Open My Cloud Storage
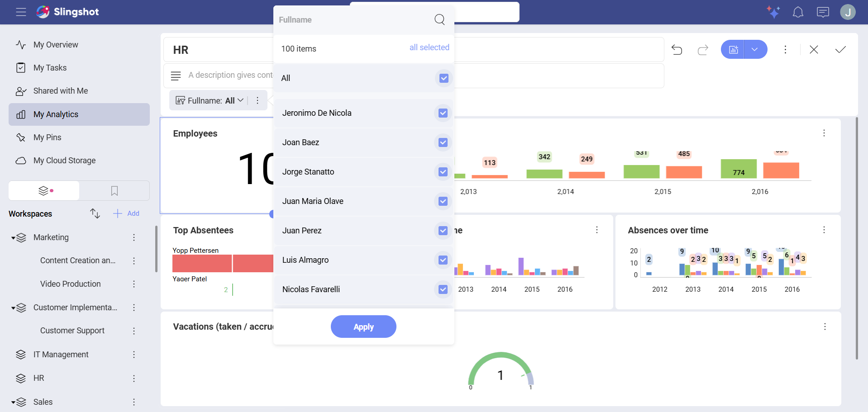Screen dimensions: 868x412 [x=79, y=161]
